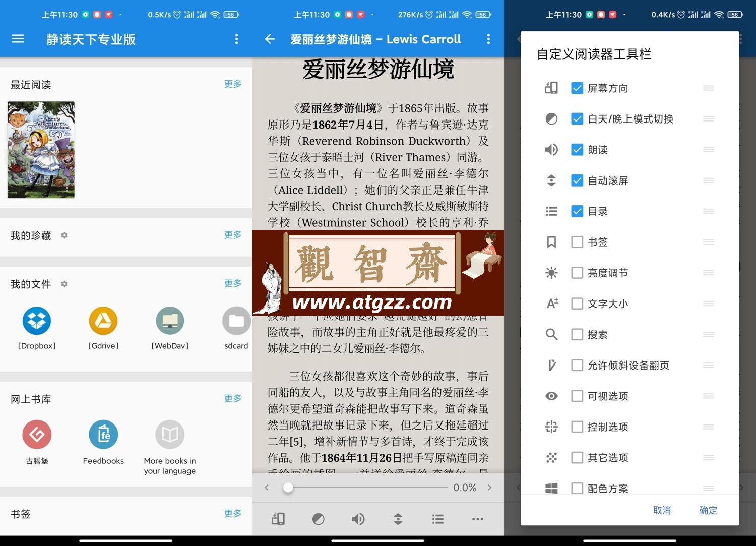Open the 古腾堡 online library
The height and width of the screenshot is (546, 756).
(x=37, y=442)
